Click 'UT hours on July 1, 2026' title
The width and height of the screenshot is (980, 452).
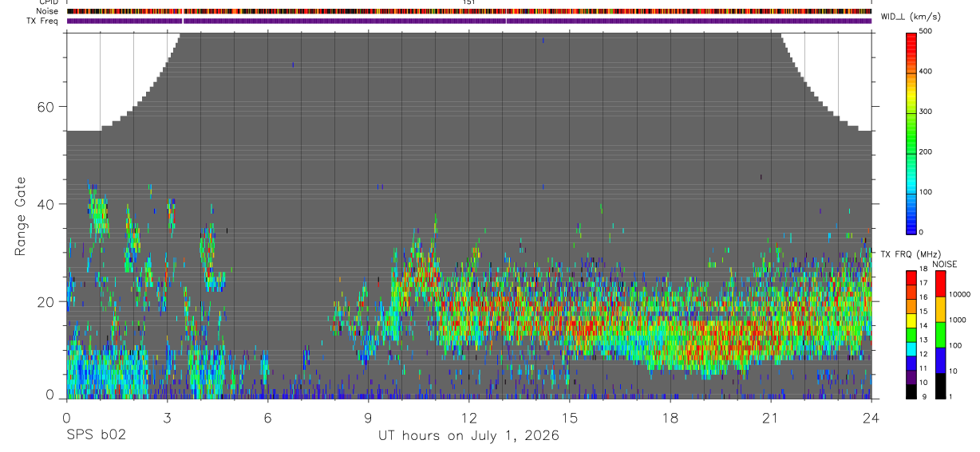click(468, 436)
